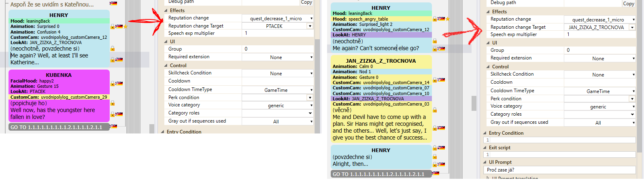
Task: Open flags beside 'Alright, then...' line
Action: (441, 165)
